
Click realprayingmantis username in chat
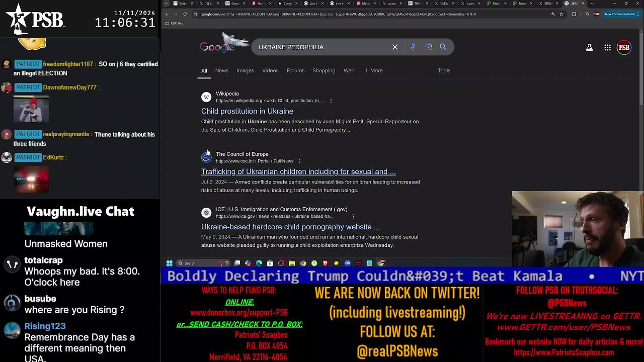[x=66, y=134]
